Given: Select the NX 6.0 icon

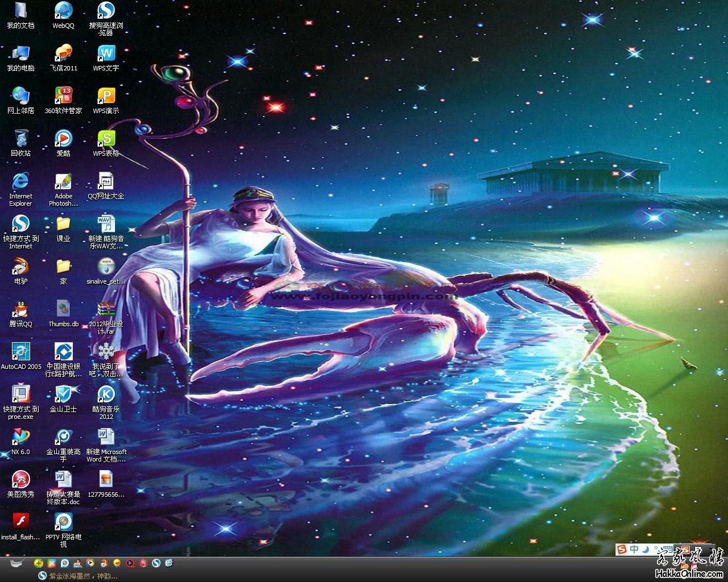Looking at the screenshot, I should tap(20, 442).
